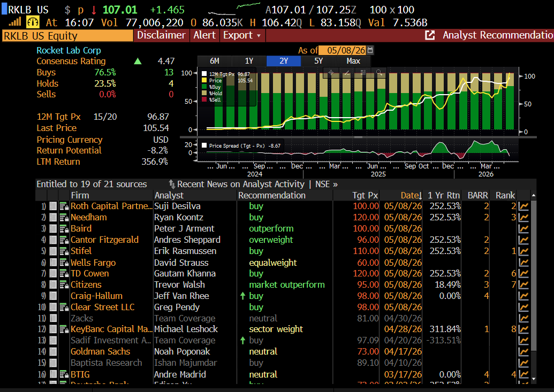554x392 pixels.
Task: Click scroll-up arrow of analyst table scrollbar
Action: point(534,195)
